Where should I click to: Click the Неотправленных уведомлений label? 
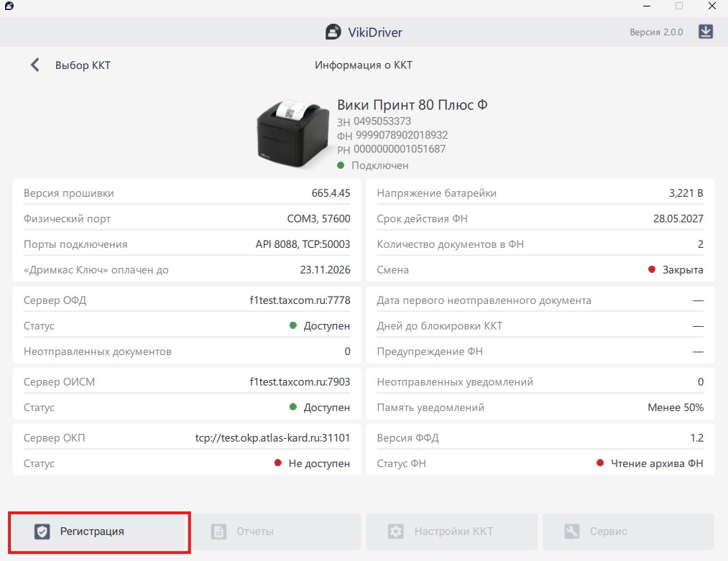coord(454,382)
